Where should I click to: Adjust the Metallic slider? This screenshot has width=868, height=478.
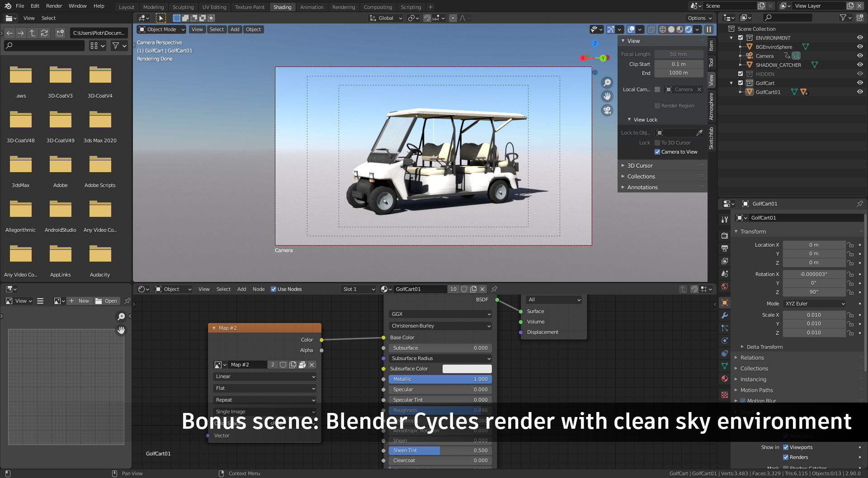(x=440, y=379)
